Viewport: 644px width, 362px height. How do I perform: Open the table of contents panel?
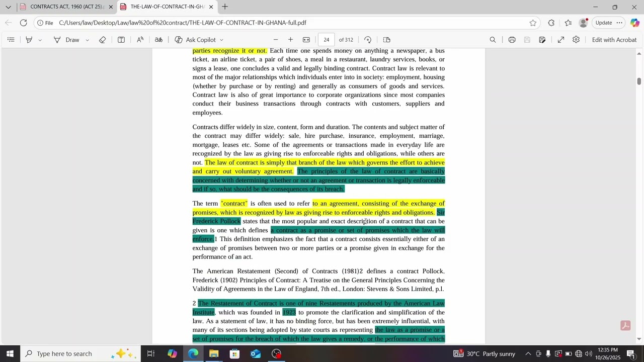pyautogui.click(x=11, y=40)
